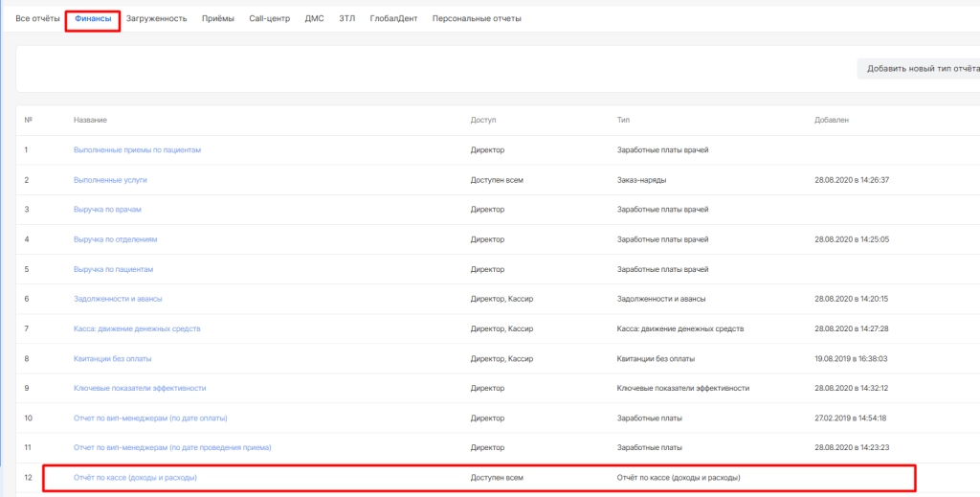This screenshot has width=980, height=497.
Task: Open the ГлобалДент tab
Action: pyautogui.click(x=393, y=19)
